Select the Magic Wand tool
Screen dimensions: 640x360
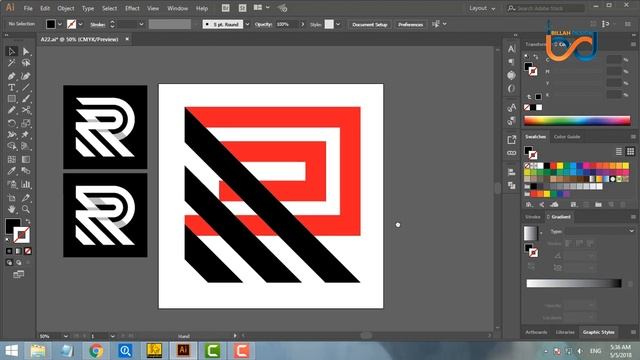(11, 63)
